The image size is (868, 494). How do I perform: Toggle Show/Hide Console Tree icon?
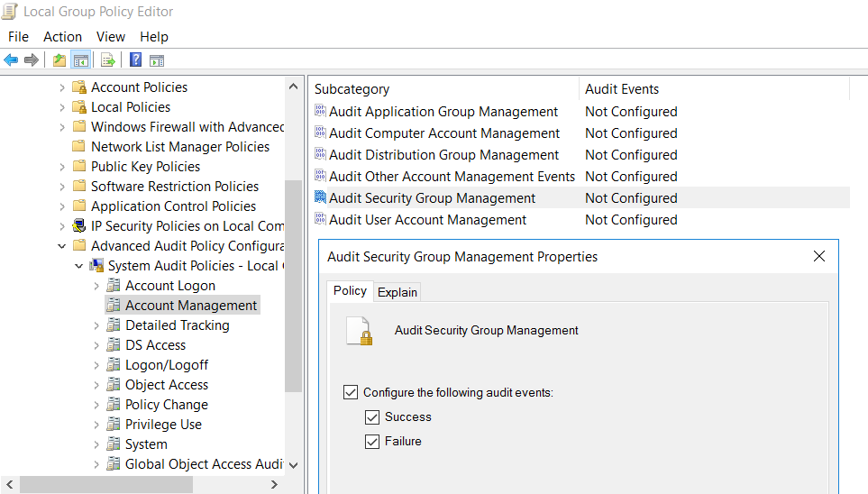coord(81,60)
